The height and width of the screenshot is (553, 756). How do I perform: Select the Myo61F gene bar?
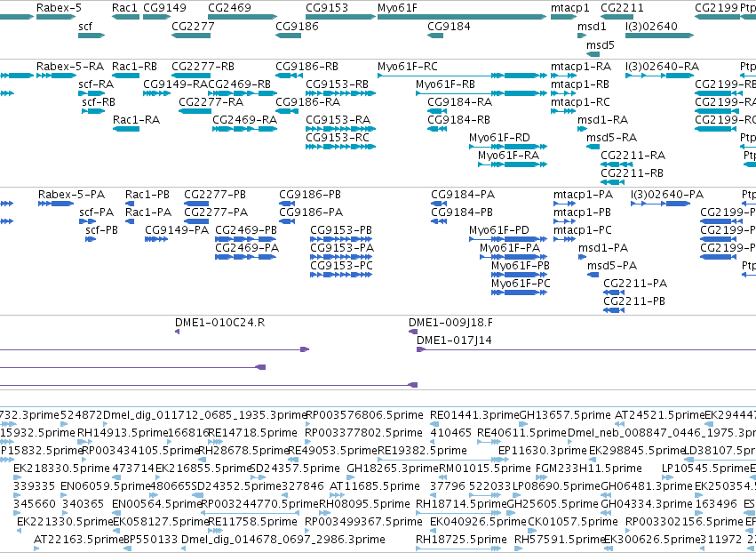[x=462, y=17]
